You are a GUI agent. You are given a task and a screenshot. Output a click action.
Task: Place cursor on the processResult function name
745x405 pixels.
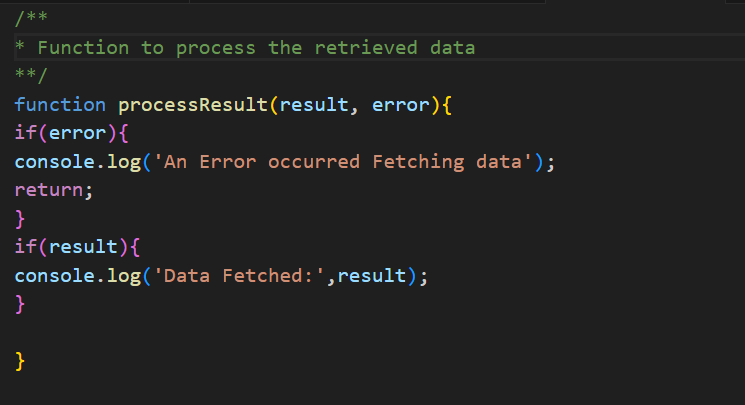pos(193,105)
